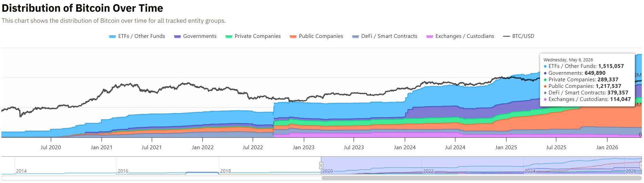The height and width of the screenshot is (183, 644).
Task: Toggle the ETFs / Other Funds legend swatch
Action: point(112,37)
